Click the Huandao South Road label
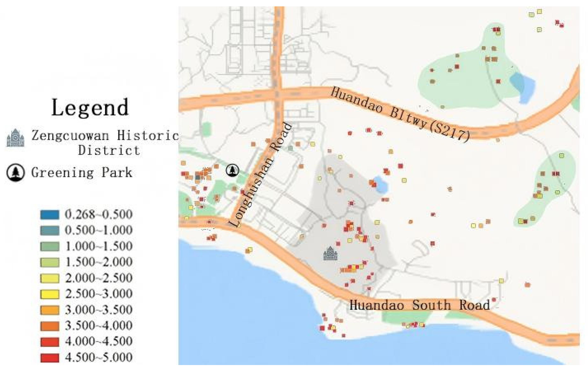Viewport: 588px width, 371px height. 419,305
